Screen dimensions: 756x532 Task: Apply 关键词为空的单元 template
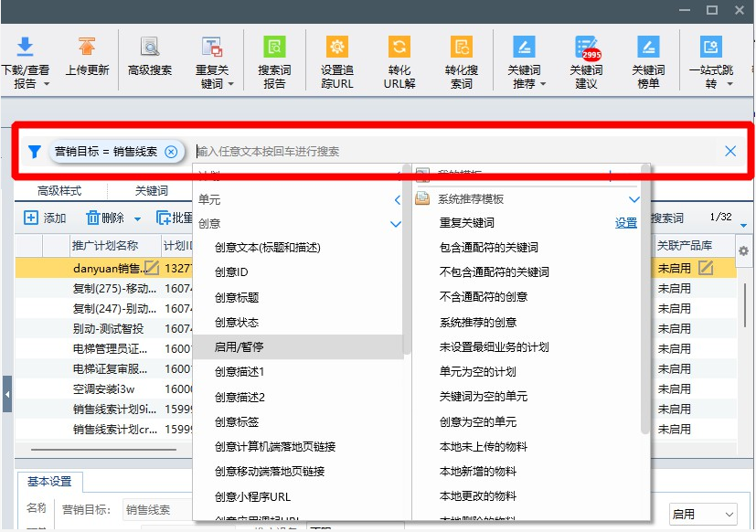pyautogui.click(x=483, y=397)
